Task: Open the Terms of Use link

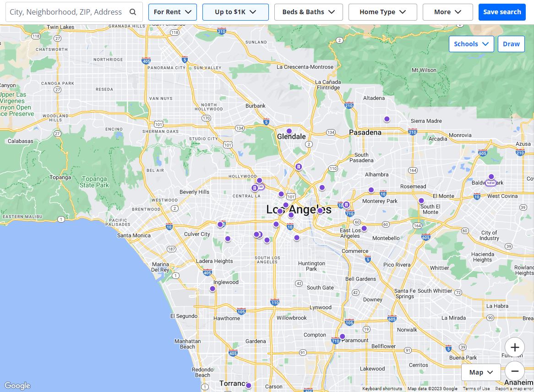Action: 476,389
